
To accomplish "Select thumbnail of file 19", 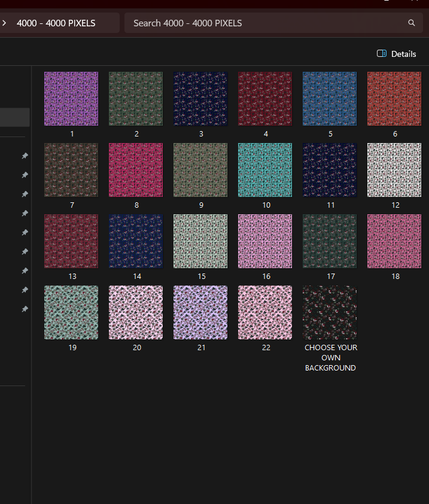I will pos(71,312).
